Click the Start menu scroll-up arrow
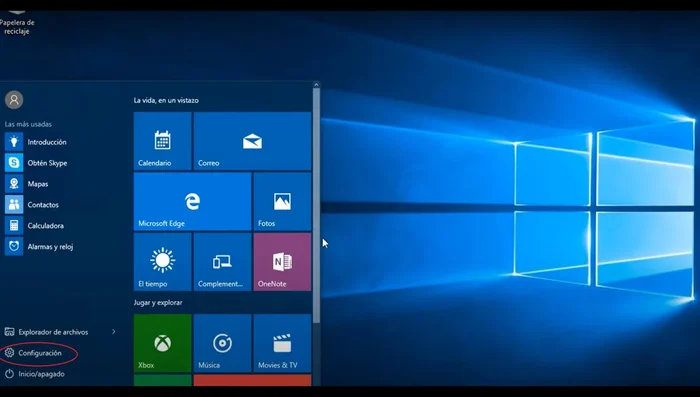Image resolution: width=700 pixels, height=397 pixels. click(x=316, y=84)
